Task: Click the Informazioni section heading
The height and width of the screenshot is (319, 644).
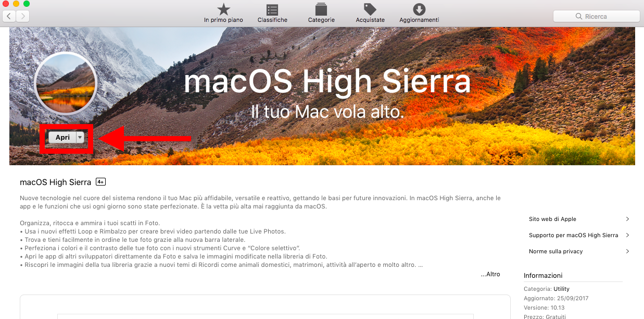Action: (543, 275)
